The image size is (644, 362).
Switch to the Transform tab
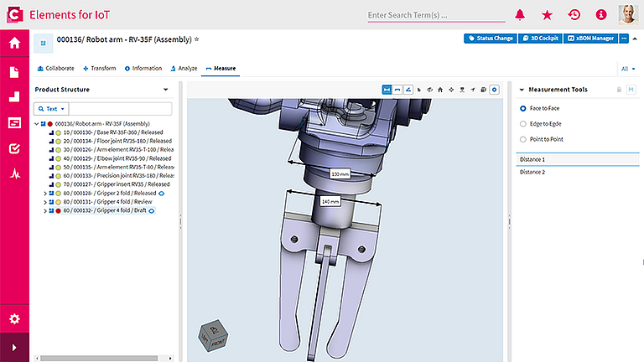pyautogui.click(x=100, y=68)
